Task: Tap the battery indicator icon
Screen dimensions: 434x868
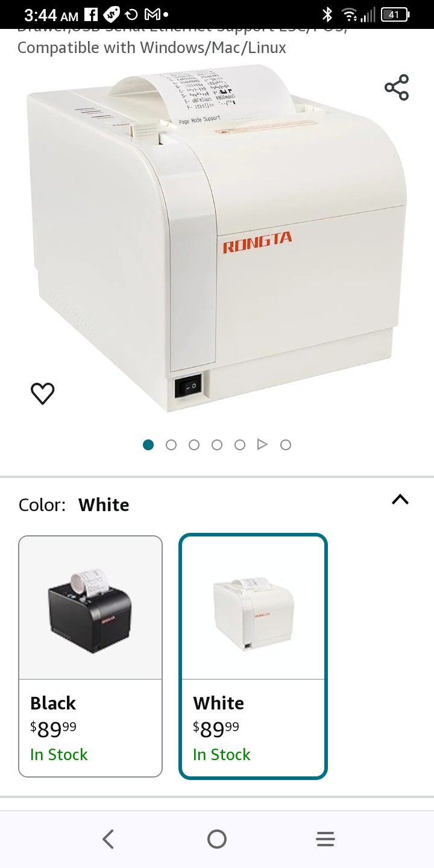Action: [396, 14]
